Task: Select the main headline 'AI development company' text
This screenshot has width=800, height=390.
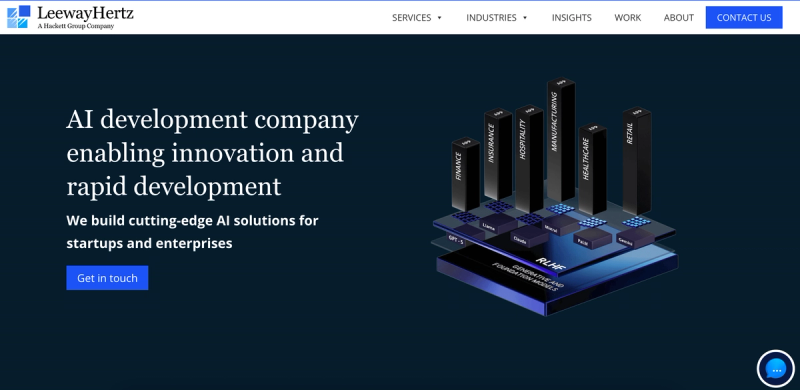Action: tap(212, 119)
